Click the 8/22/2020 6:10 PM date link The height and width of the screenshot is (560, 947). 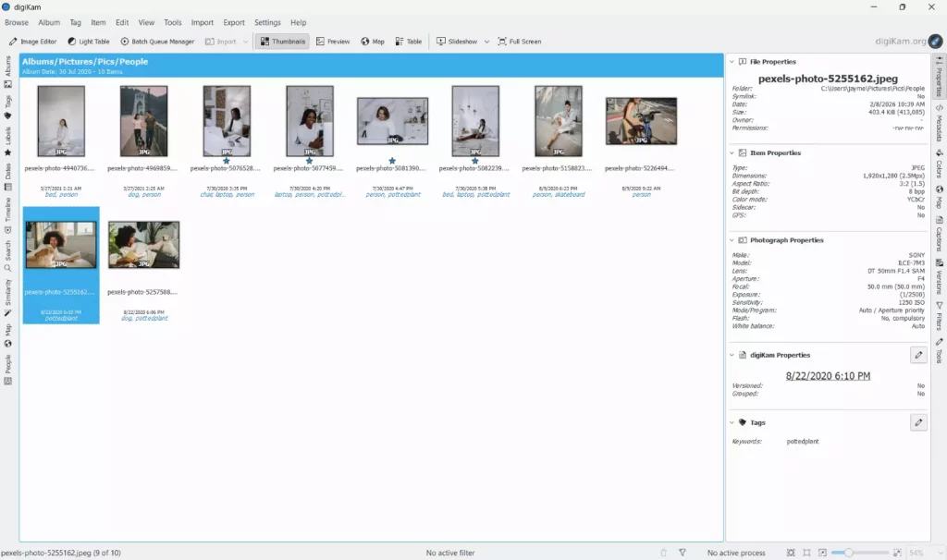827,375
